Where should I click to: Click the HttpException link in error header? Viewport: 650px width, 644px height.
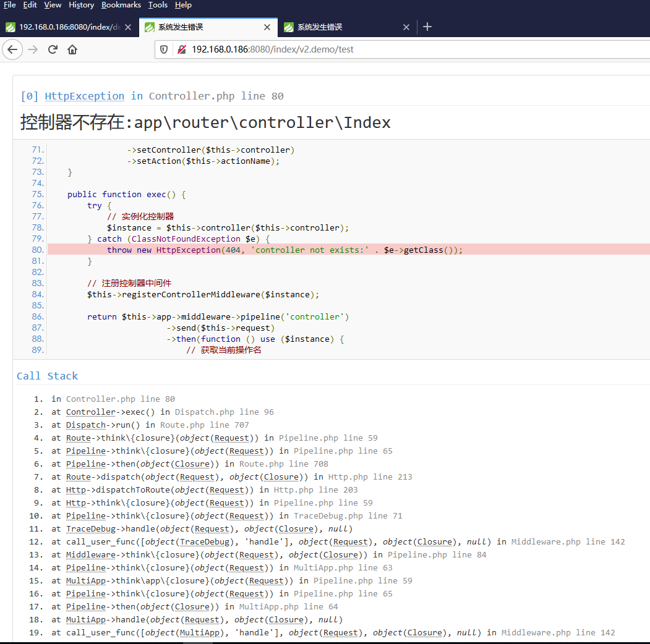[84, 96]
